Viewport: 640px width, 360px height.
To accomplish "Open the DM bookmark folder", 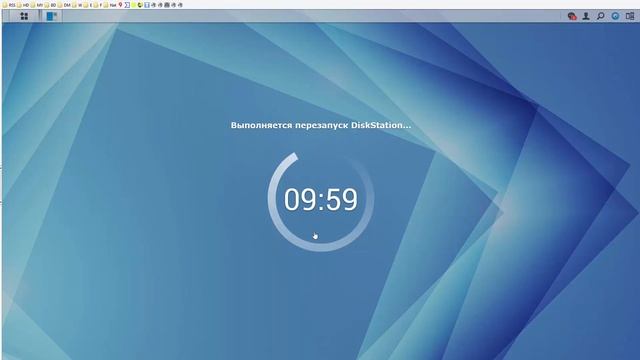I will pyautogui.click(x=64, y=5).
